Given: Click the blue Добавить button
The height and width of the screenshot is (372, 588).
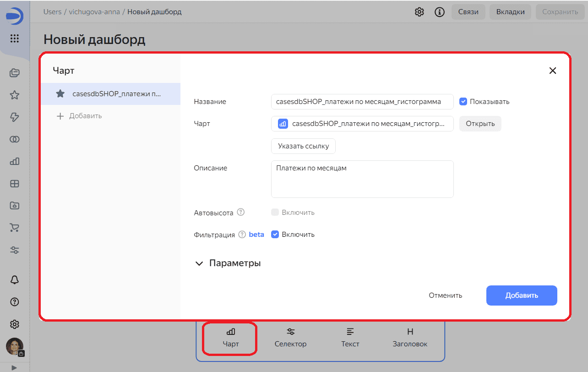Looking at the screenshot, I should [x=522, y=295].
